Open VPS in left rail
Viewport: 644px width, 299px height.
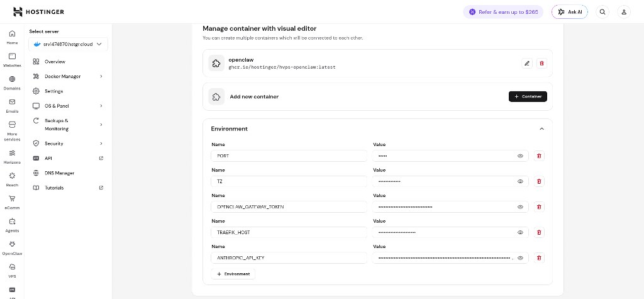click(x=13, y=271)
